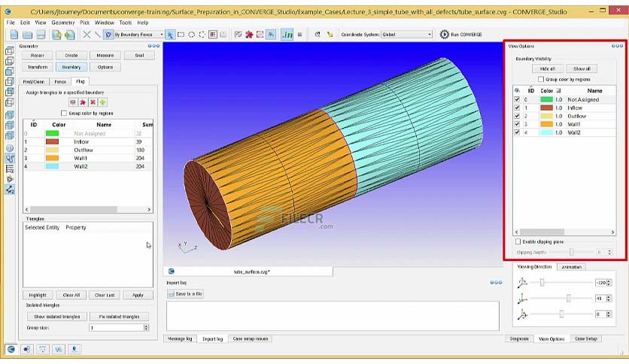
Task: Open the Pick menu
Action: (84, 23)
